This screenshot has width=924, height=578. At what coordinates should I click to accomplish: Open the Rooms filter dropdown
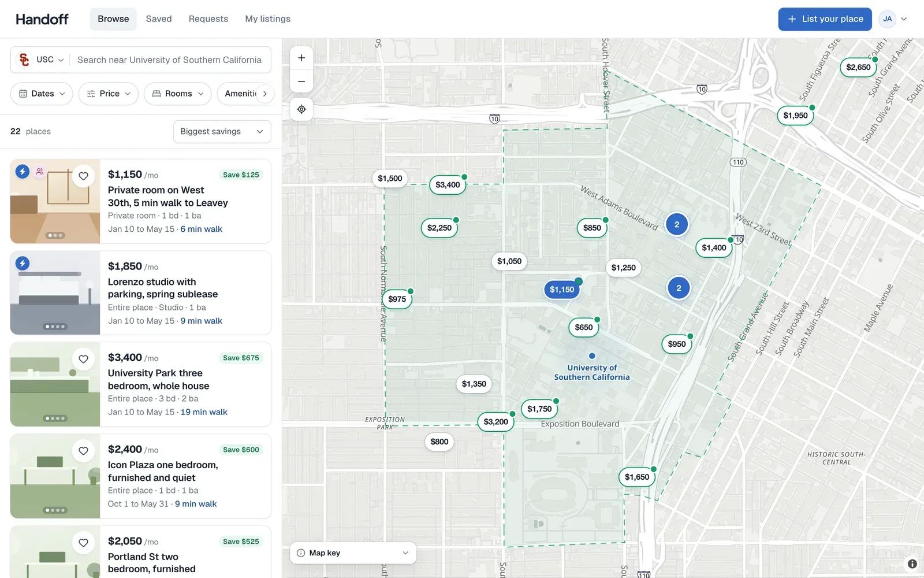pyautogui.click(x=178, y=94)
